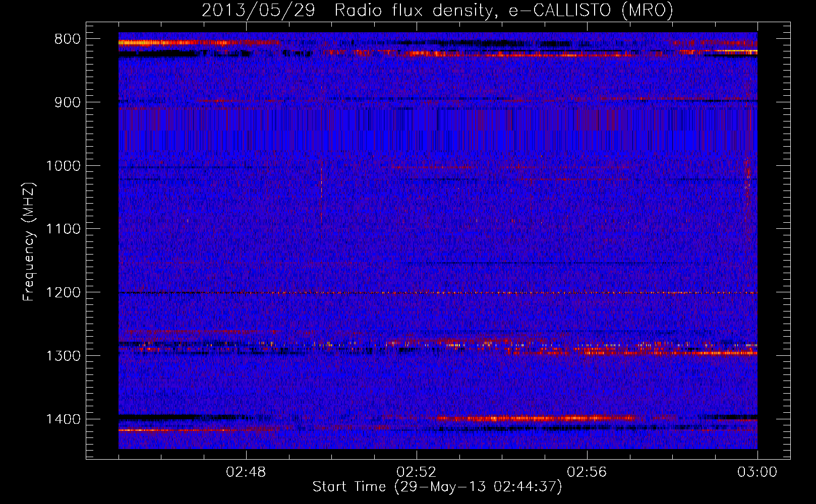816x504 pixels.
Task: Click the 800 frequency tick label
Action: click(x=68, y=39)
